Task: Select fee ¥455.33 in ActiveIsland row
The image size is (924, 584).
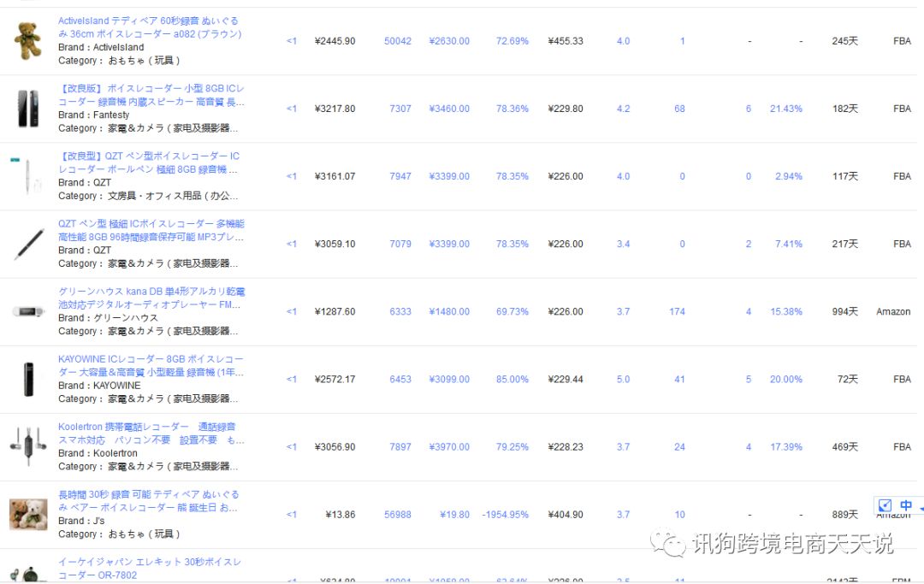Action: (566, 41)
